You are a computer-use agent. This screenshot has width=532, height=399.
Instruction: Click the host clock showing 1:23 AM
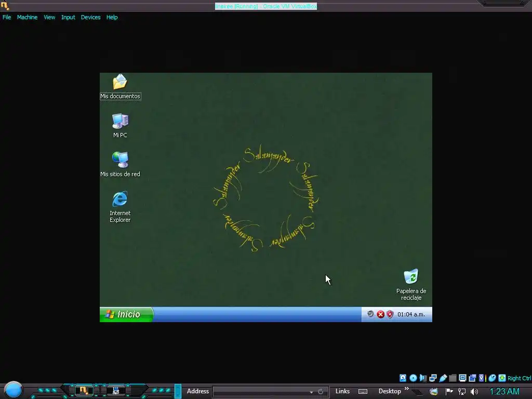tap(504, 391)
